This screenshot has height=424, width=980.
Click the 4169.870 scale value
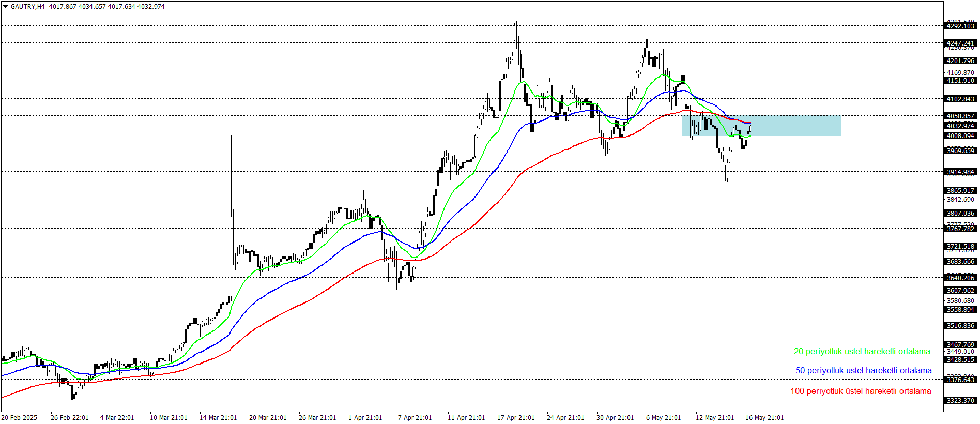[960, 73]
